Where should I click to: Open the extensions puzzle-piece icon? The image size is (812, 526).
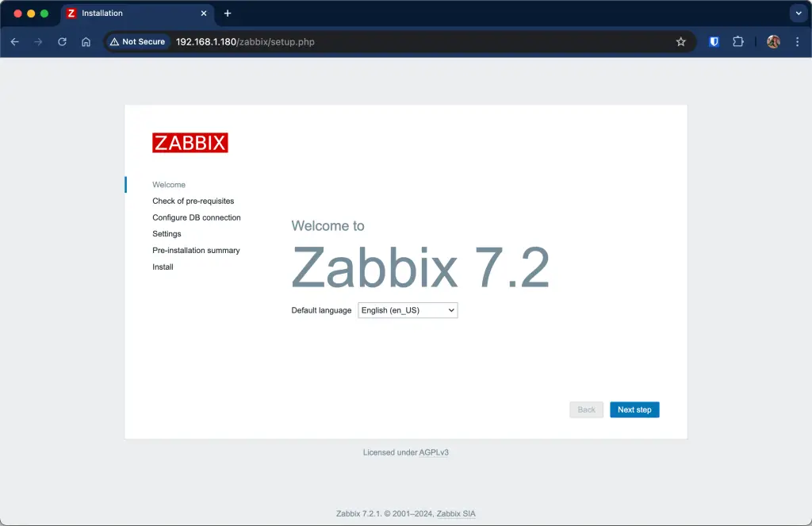[738, 41]
